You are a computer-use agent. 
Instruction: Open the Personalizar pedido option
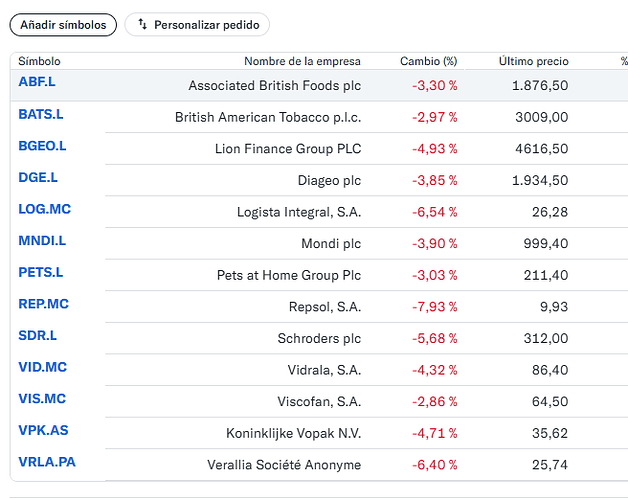(x=197, y=25)
